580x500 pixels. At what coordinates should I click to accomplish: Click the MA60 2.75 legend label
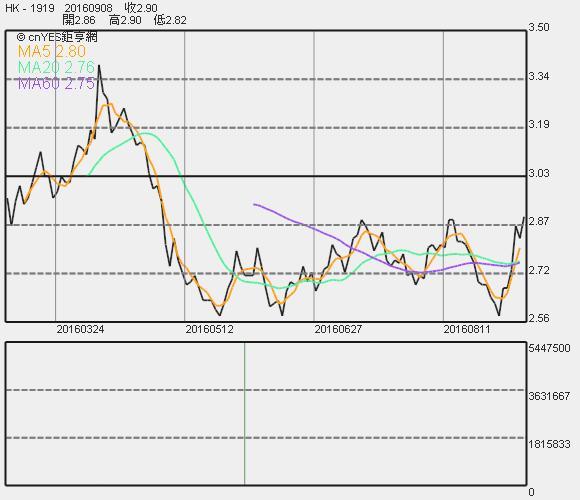(56, 84)
